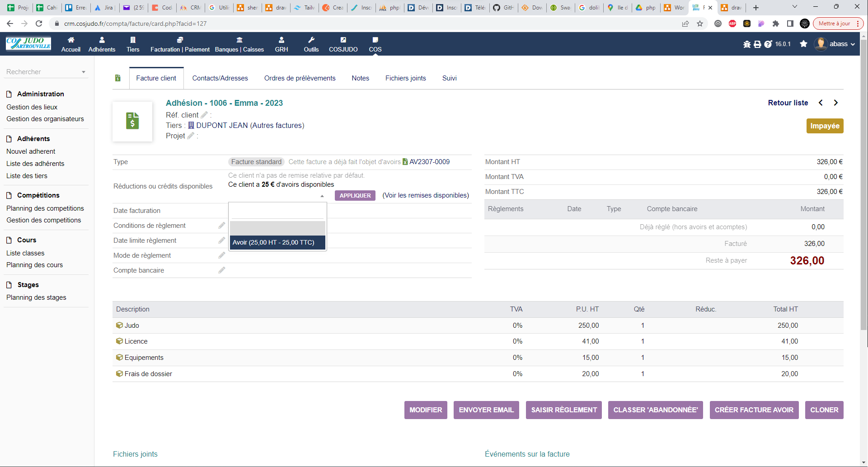Click the invoice icon left of tabs

click(x=117, y=78)
